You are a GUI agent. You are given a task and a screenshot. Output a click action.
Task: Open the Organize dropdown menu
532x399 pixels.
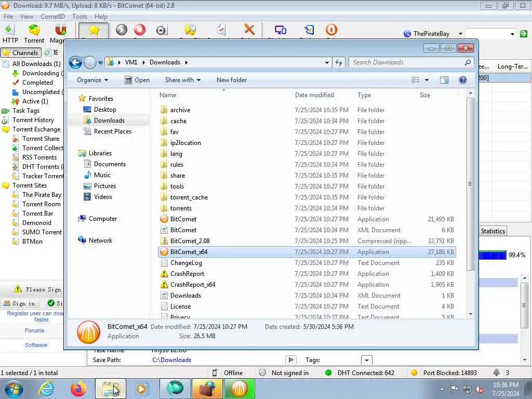pyautogui.click(x=92, y=80)
